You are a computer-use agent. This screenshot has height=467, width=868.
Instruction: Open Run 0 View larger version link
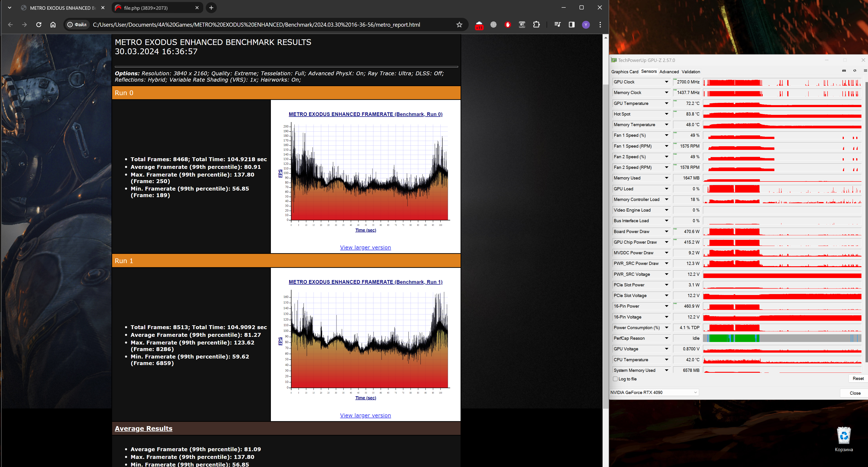click(x=365, y=247)
